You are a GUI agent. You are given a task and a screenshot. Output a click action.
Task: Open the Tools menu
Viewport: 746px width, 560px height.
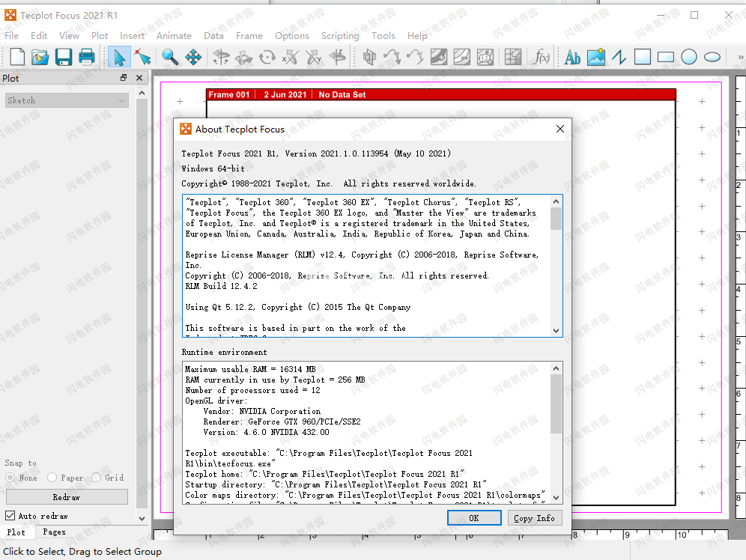383,36
